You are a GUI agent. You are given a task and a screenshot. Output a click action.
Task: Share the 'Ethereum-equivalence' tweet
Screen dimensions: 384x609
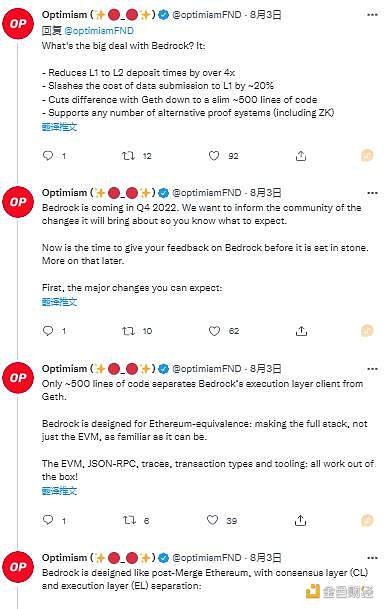[301, 520]
